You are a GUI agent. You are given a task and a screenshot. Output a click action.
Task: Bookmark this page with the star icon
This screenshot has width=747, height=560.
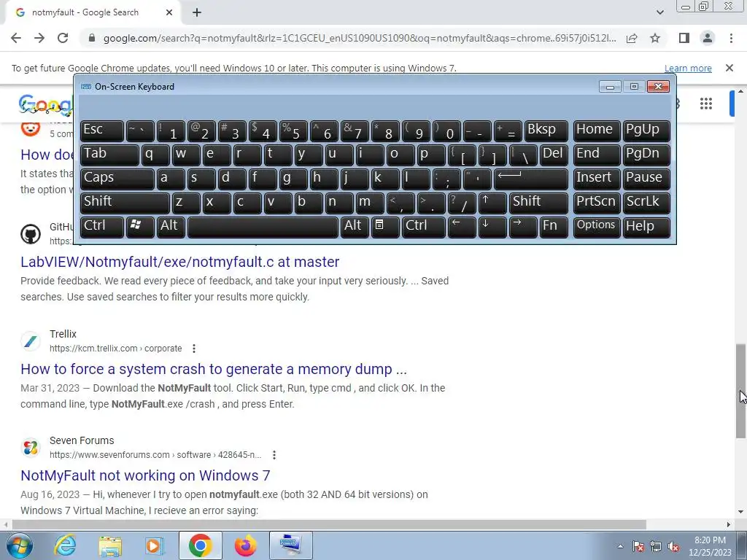pyautogui.click(x=655, y=38)
